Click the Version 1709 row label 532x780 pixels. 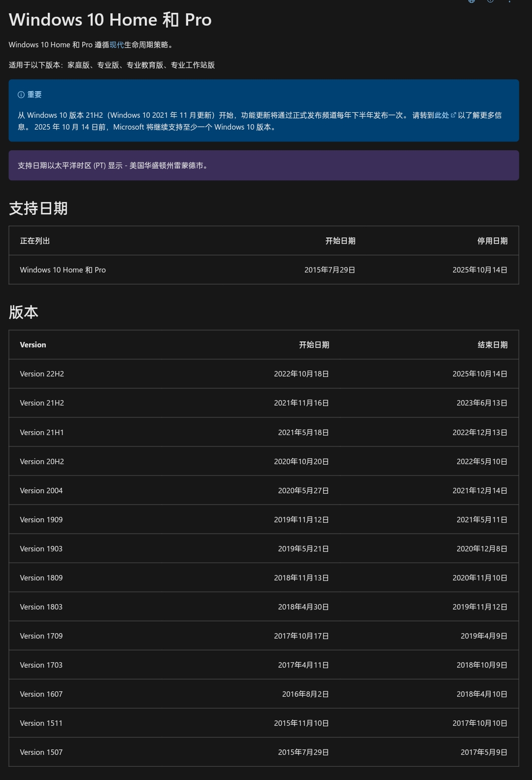41,636
